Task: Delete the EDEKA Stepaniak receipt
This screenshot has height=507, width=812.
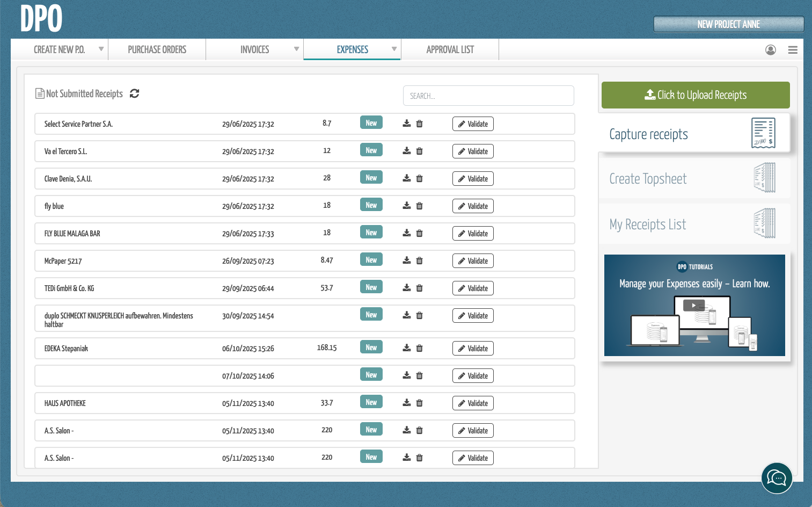Action: [420, 348]
